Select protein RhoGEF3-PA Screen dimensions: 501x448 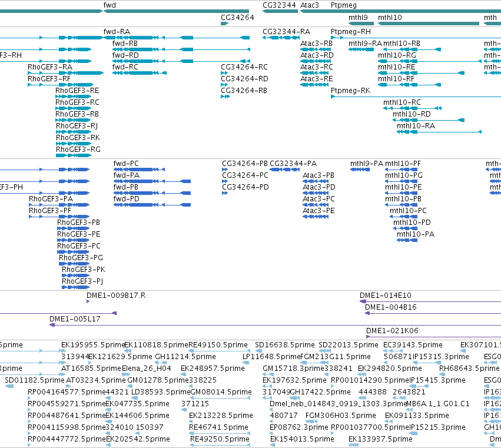coord(51,199)
